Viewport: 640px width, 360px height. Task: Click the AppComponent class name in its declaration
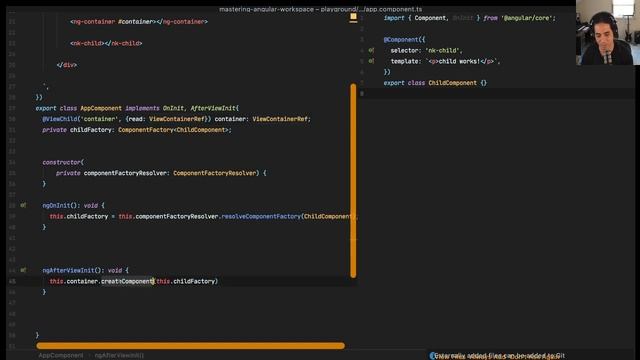coord(101,108)
